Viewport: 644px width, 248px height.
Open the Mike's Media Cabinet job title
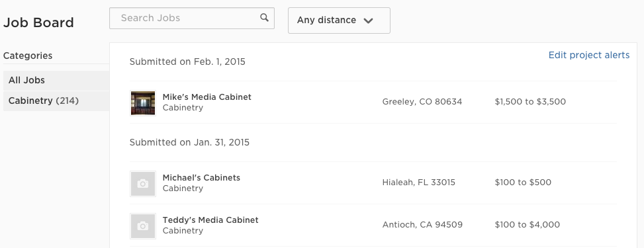[207, 97]
